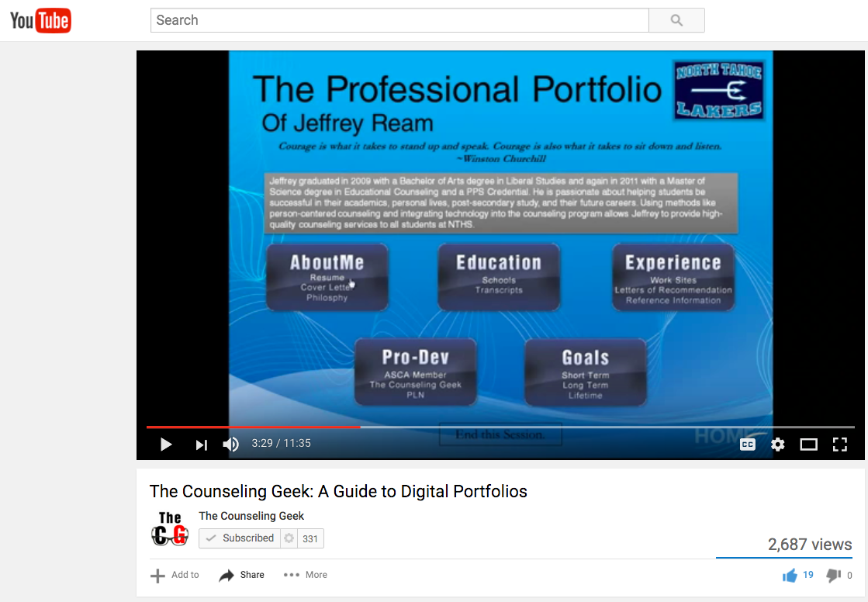Image resolution: width=868 pixels, height=602 pixels.
Task: Open subscription notification settings gear
Action: (x=289, y=538)
